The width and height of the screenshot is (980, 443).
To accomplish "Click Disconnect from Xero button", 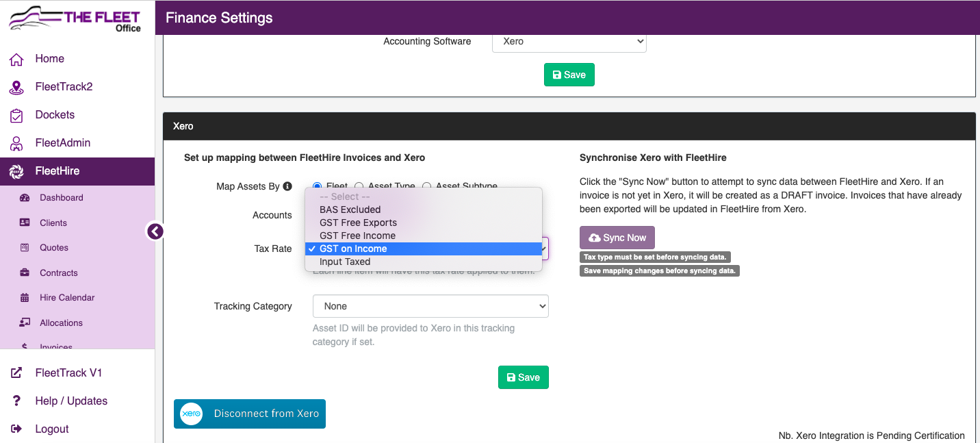I will pos(250,414).
